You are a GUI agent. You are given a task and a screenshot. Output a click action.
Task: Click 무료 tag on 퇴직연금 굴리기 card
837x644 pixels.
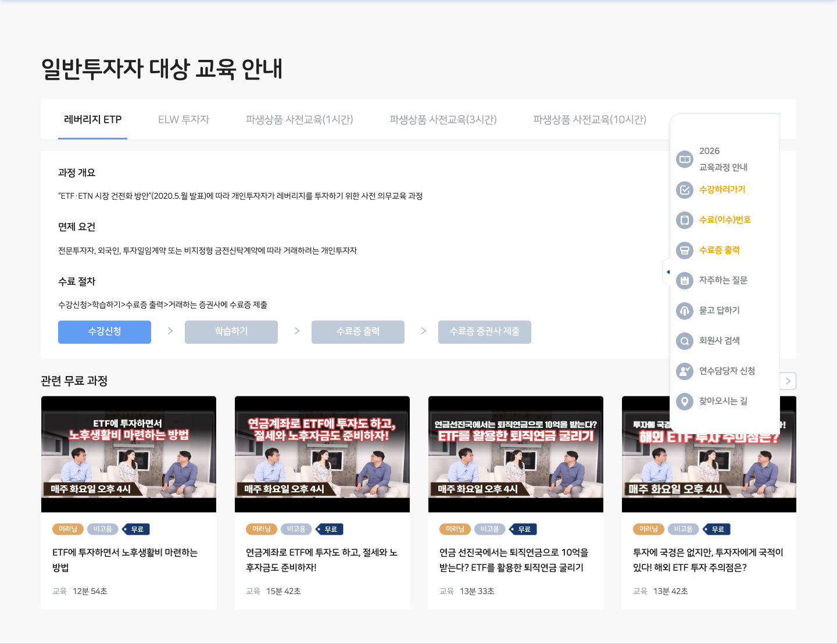(x=523, y=529)
